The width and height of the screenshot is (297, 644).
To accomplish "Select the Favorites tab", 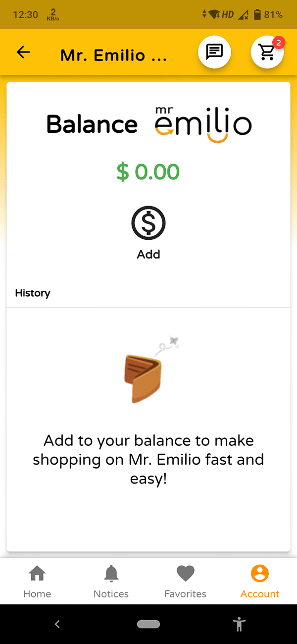I will pyautogui.click(x=185, y=581).
